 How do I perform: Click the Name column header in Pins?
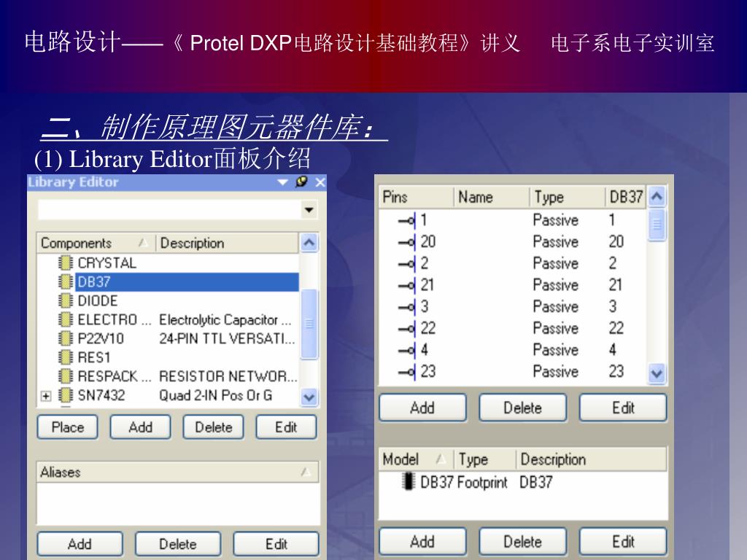(491, 197)
